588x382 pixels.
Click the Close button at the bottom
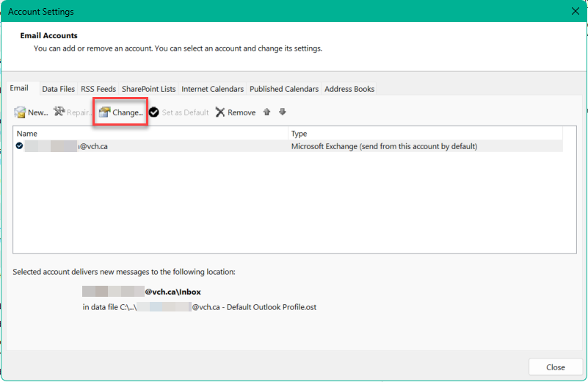click(556, 367)
